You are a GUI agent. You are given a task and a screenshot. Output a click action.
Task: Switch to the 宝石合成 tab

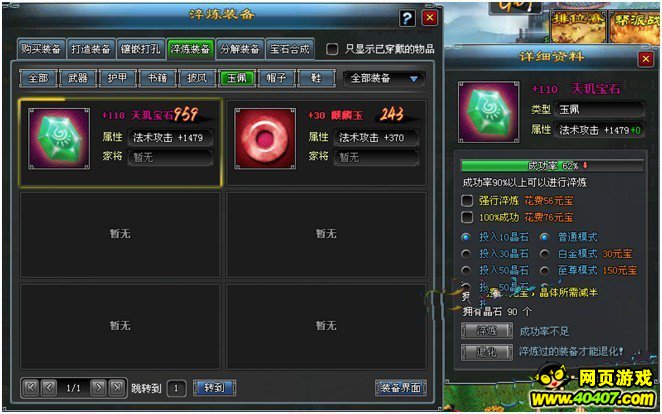tap(290, 49)
